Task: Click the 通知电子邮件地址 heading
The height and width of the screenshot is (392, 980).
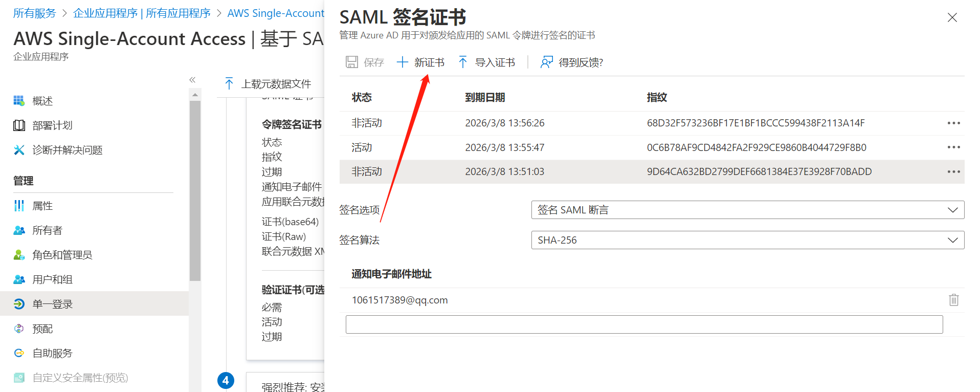Action: [x=391, y=274]
